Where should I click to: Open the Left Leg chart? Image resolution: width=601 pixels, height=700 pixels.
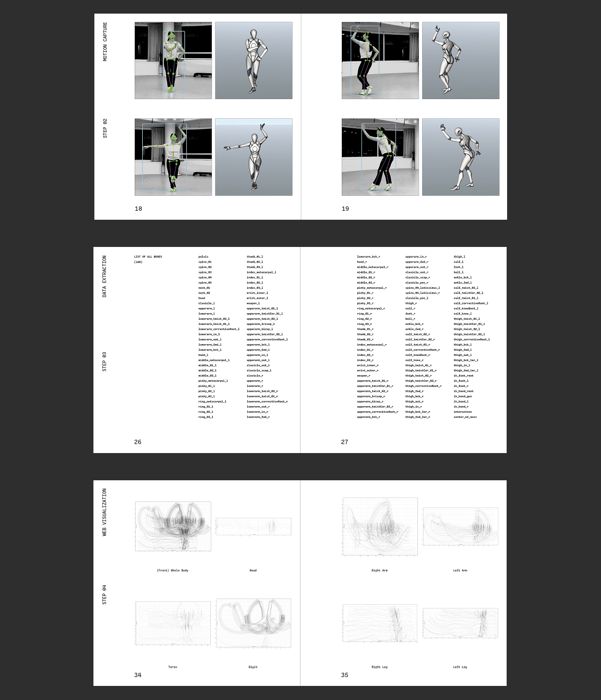(460, 623)
